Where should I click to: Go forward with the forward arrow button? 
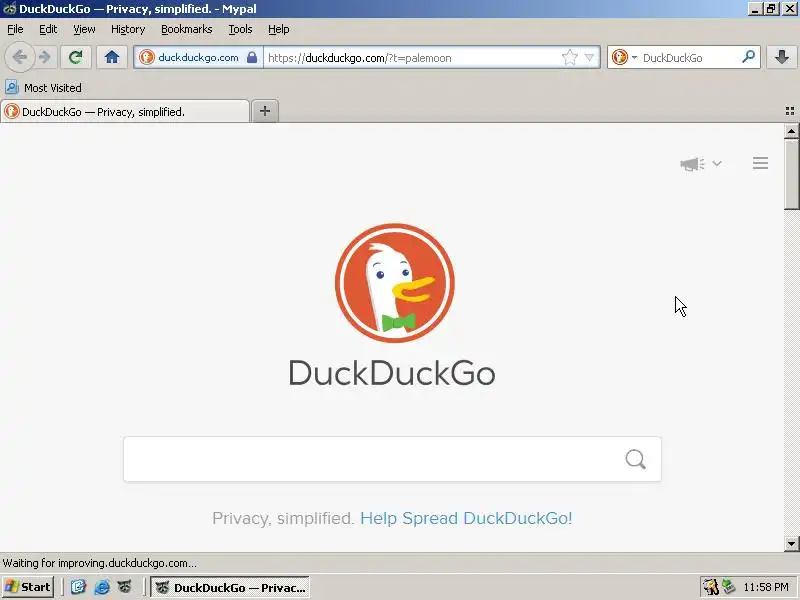pyautogui.click(x=45, y=57)
